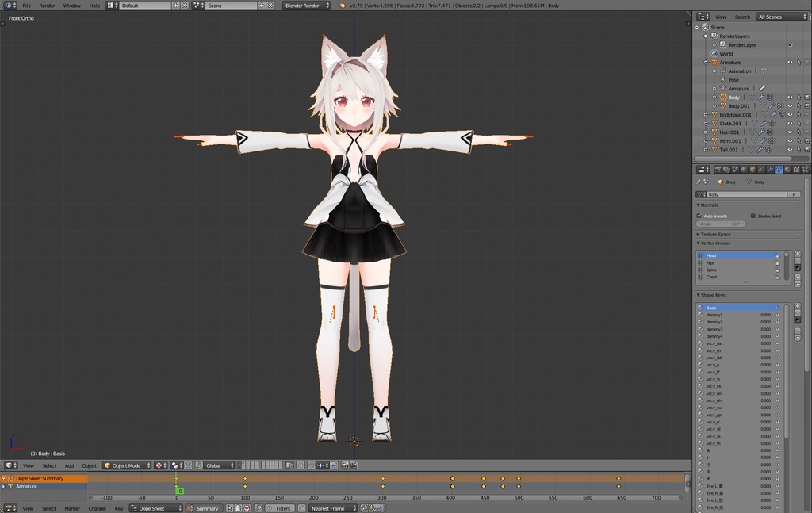
Task: Open the Render Layers properties tab
Action: click(726, 170)
